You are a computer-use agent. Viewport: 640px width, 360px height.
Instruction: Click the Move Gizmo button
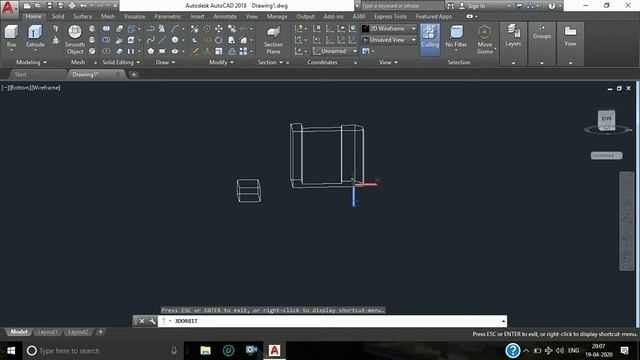pyautogui.click(x=484, y=40)
